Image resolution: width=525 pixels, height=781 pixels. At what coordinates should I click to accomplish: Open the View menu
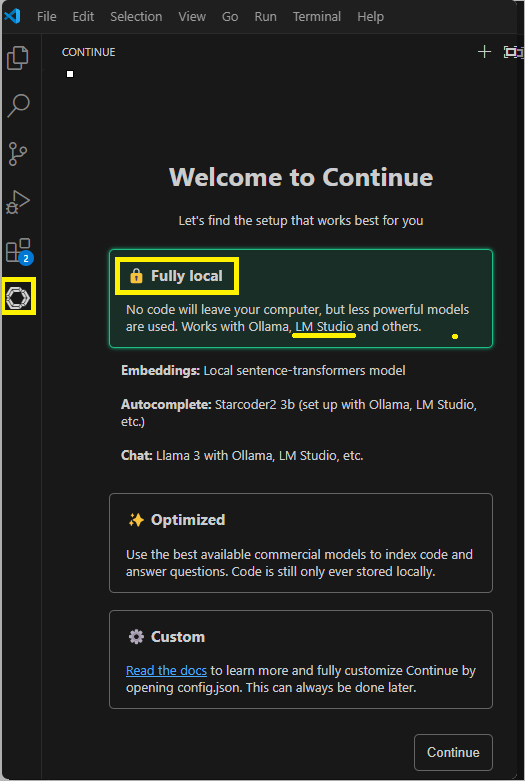click(192, 16)
